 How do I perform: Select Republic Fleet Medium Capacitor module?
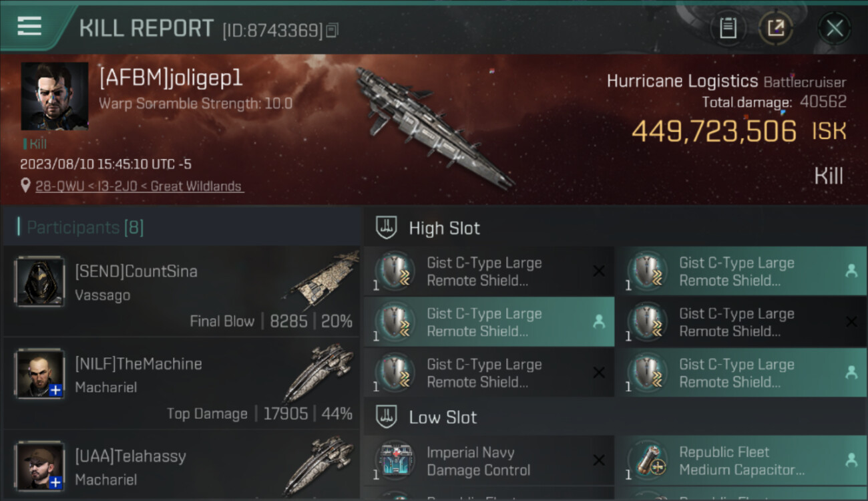coord(741,461)
